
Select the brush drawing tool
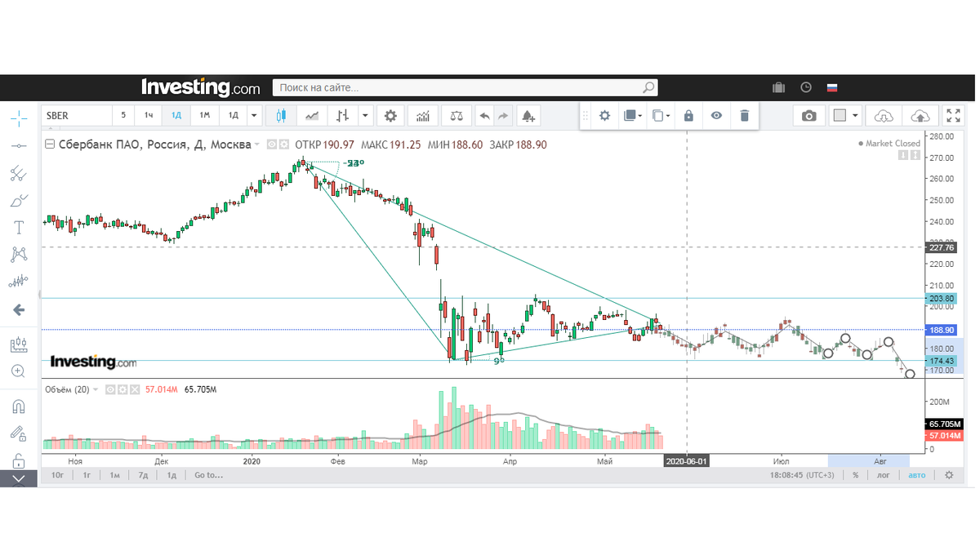point(18,200)
